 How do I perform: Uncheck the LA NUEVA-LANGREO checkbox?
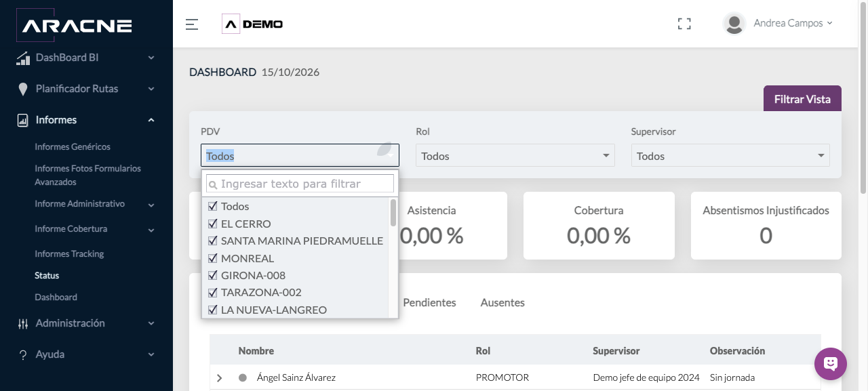click(x=213, y=310)
